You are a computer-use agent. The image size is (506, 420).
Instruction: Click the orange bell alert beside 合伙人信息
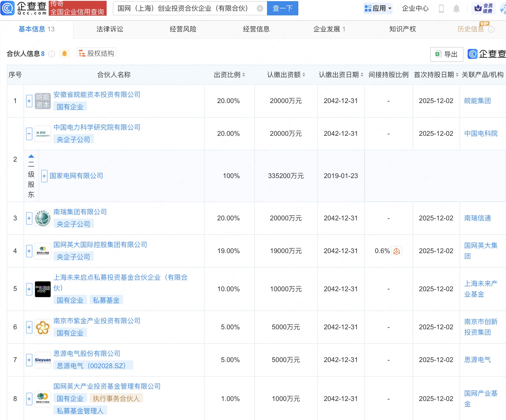coord(64,53)
